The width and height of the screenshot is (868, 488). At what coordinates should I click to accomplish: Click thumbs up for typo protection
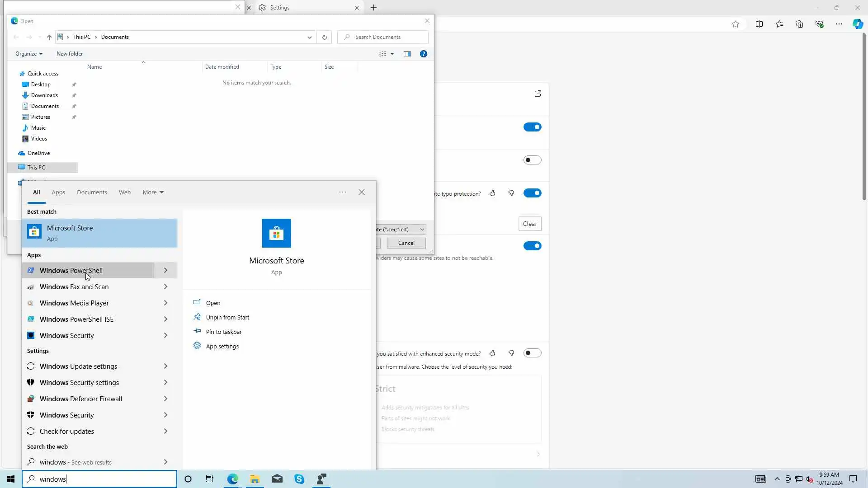point(492,193)
